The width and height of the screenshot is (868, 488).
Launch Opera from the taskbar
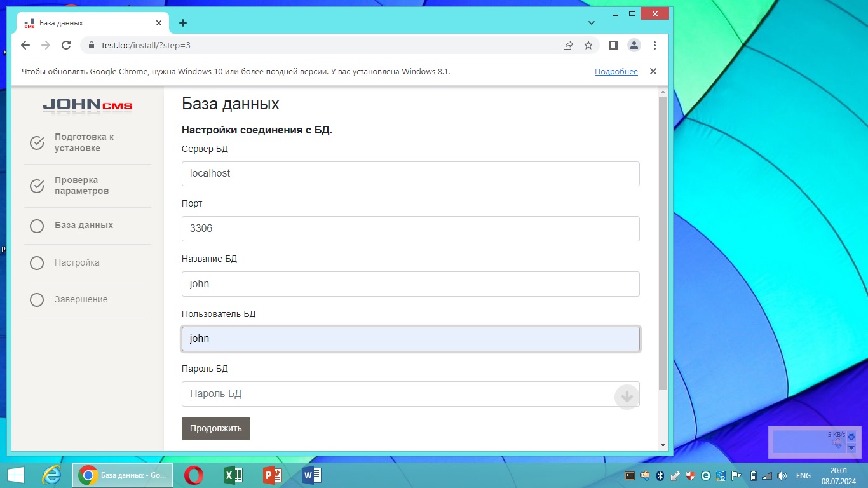194,475
